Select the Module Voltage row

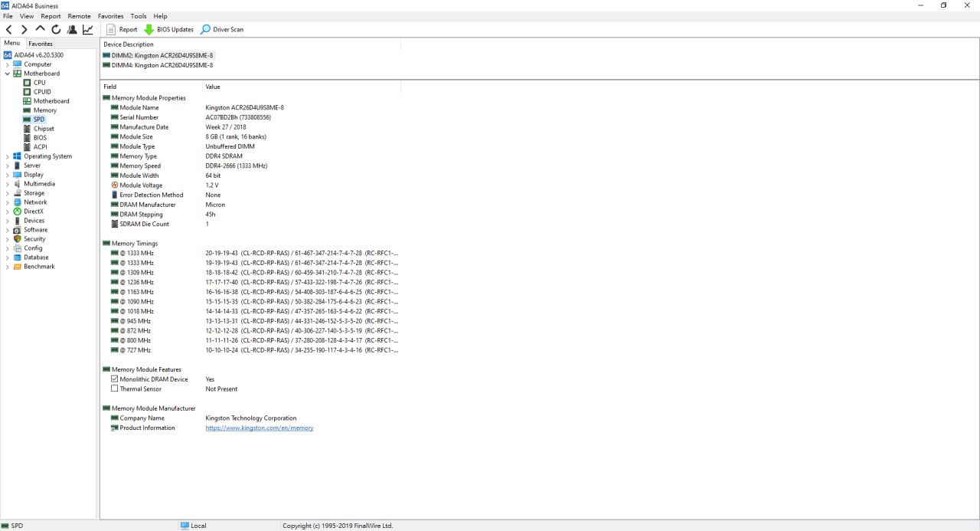coord(251,185)
